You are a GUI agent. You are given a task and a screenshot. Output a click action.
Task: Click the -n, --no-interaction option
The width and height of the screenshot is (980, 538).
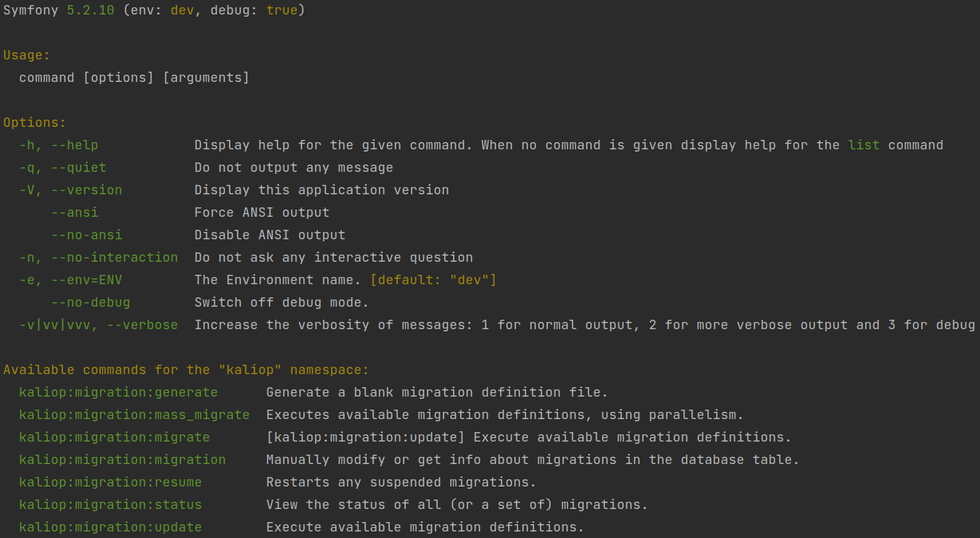tap(98, 257)
